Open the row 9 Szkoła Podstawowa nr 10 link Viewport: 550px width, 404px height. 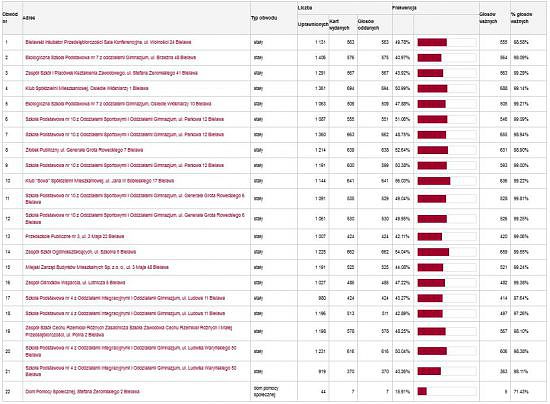pyautogui.click(x=125, y=165)
